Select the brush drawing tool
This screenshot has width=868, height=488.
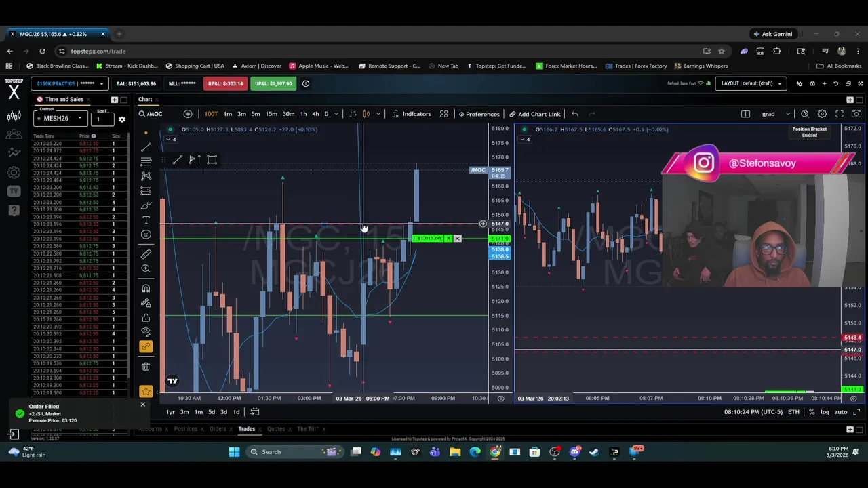click(146, 205)
